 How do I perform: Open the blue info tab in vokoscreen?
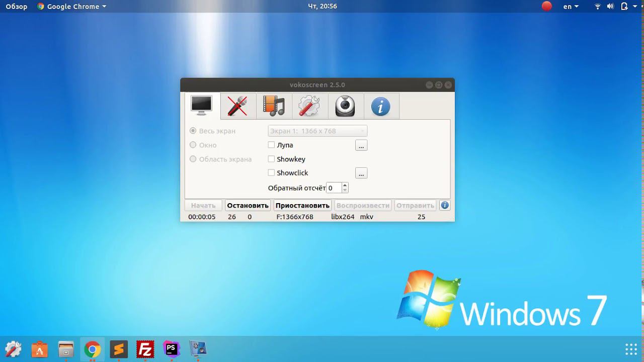point(381,106)
